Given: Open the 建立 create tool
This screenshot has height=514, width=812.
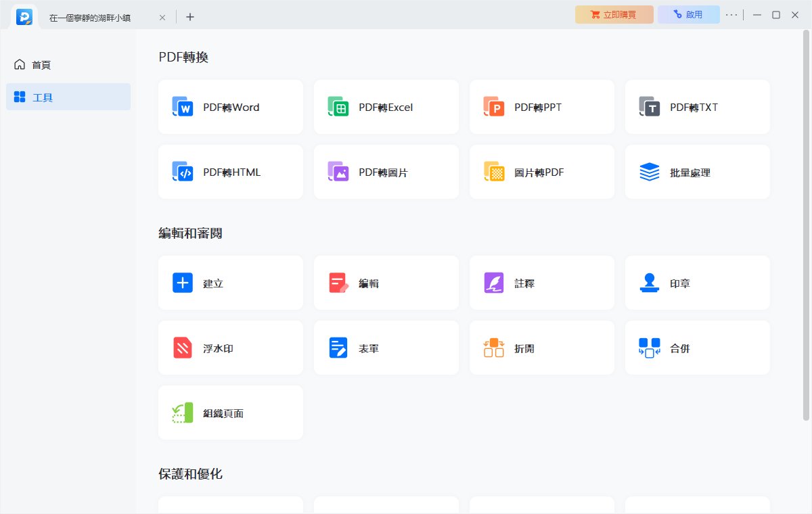Looking at the screenshot, I should point(230,283).
